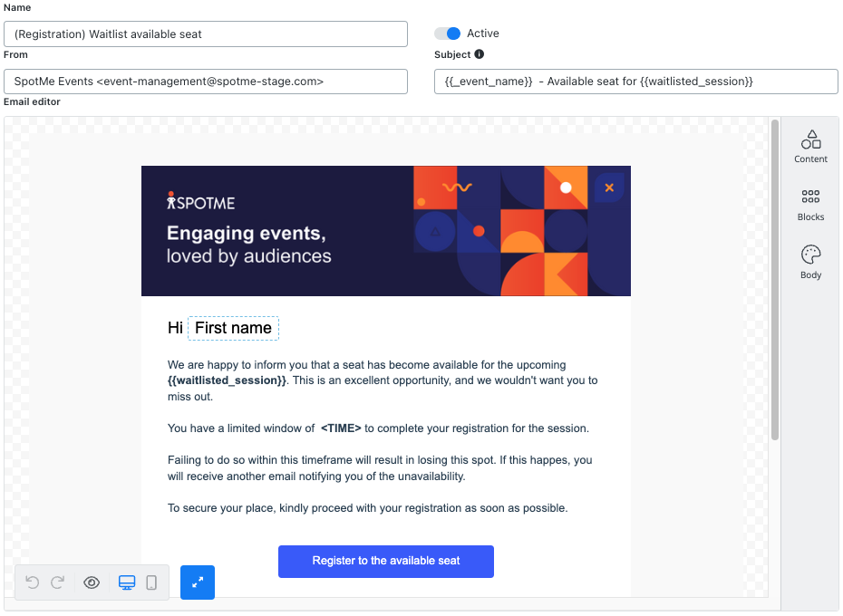
Task: Click the Name input field
Action: click(206, 34)
